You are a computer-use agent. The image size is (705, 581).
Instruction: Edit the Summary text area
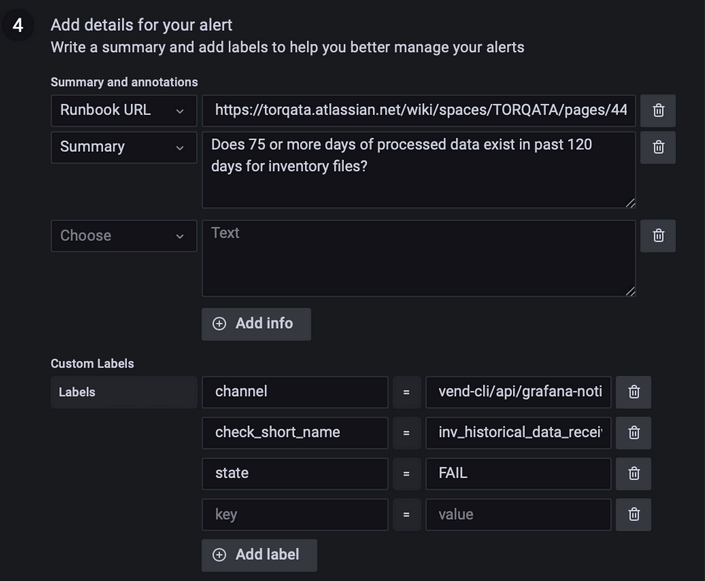pyautogui.click(x=419, y=170)
